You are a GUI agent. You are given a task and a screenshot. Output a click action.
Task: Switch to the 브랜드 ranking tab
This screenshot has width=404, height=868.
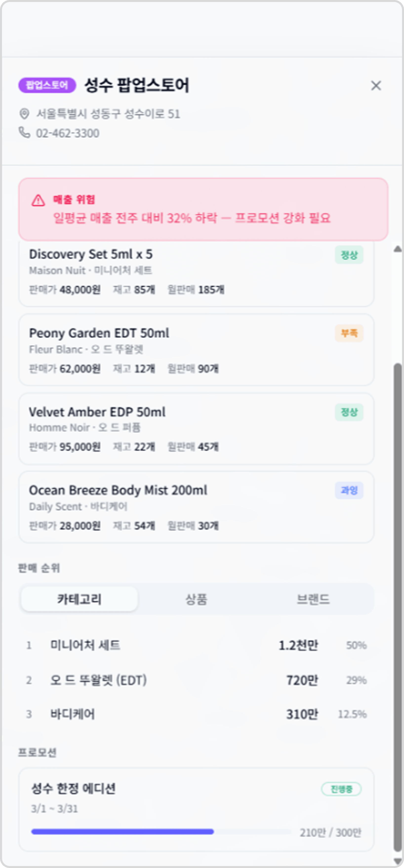(313, 599)
